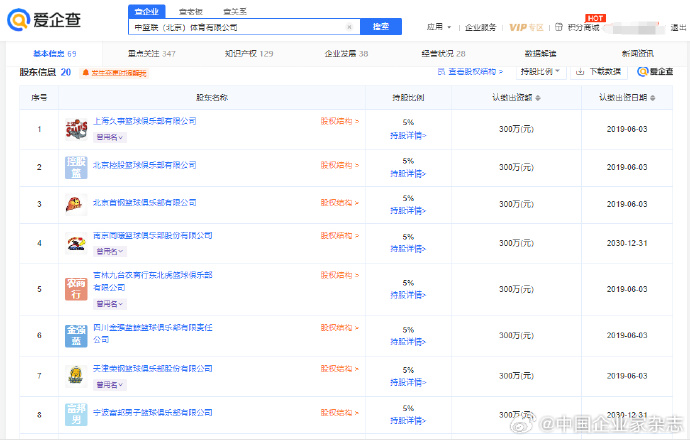This screenshot has height=440, width=690.
Task: Click the 南京同曦 club logo icon
Action: pyautogui.click(x=76, y=243)
